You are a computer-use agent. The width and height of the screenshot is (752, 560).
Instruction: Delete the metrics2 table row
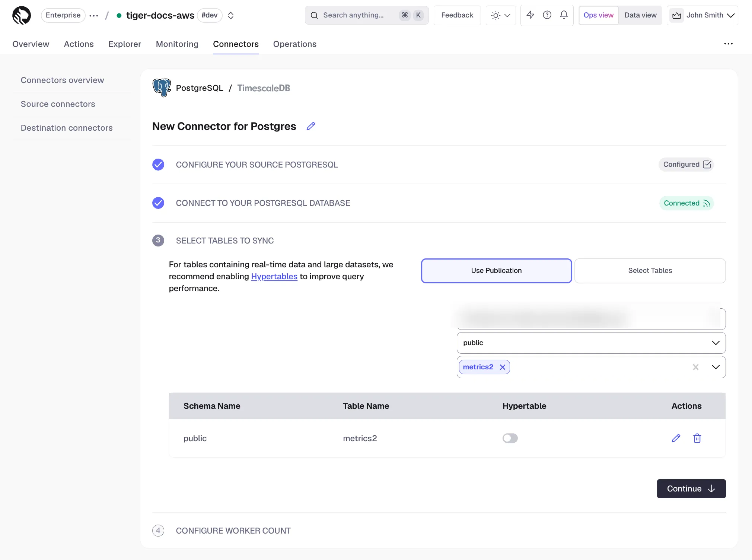coord(697,438)
